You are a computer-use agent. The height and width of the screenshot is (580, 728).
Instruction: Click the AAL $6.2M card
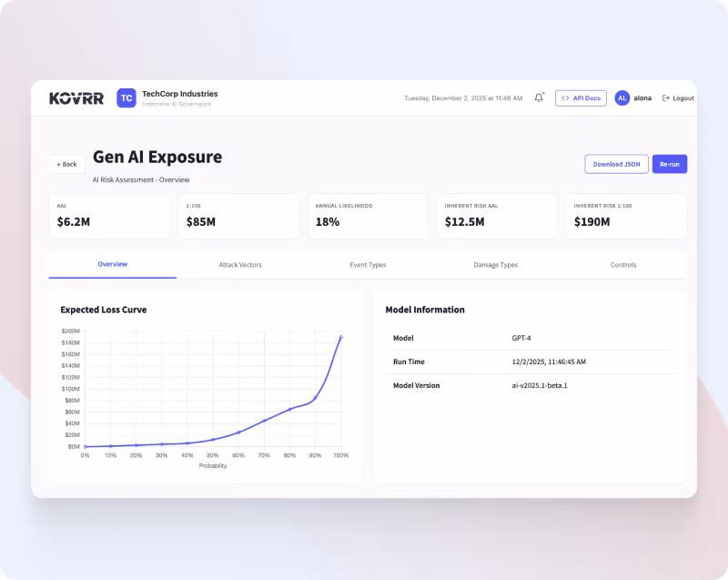[x=109, y=217]
